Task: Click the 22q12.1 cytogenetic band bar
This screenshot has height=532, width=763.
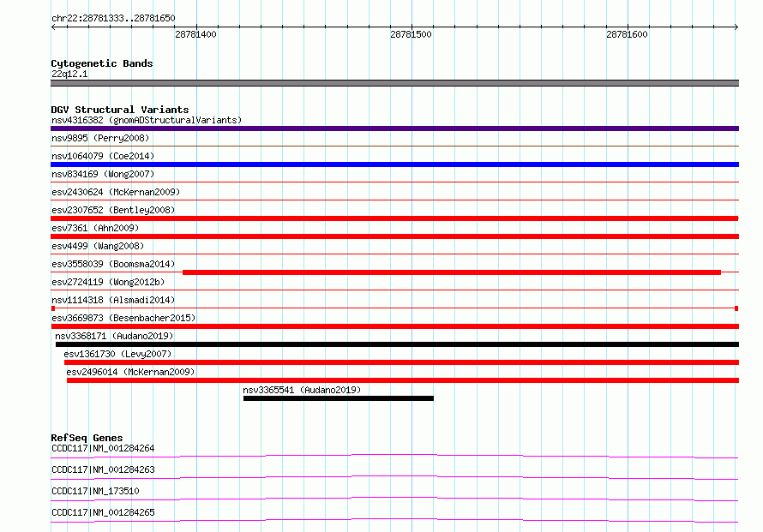Action: click(394, 83)
